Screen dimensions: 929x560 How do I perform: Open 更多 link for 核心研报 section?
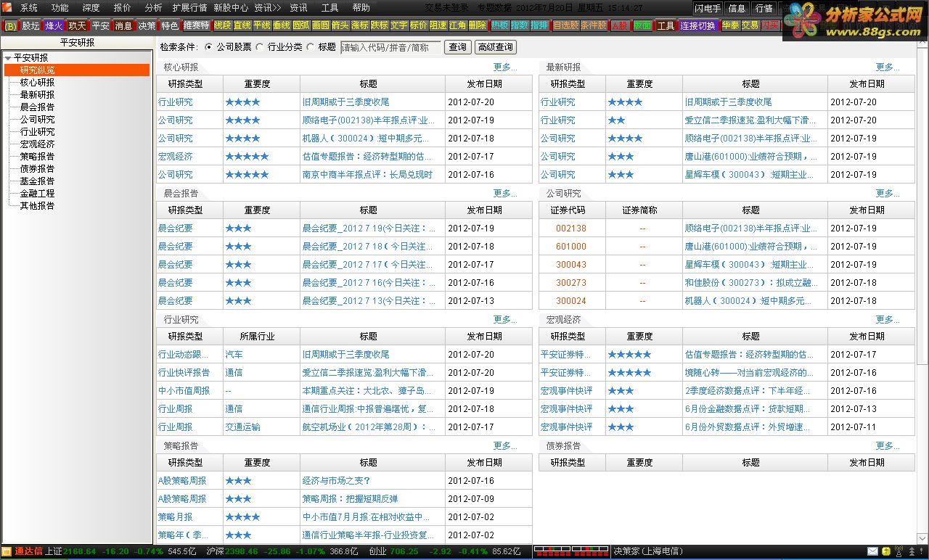[505, 67]
